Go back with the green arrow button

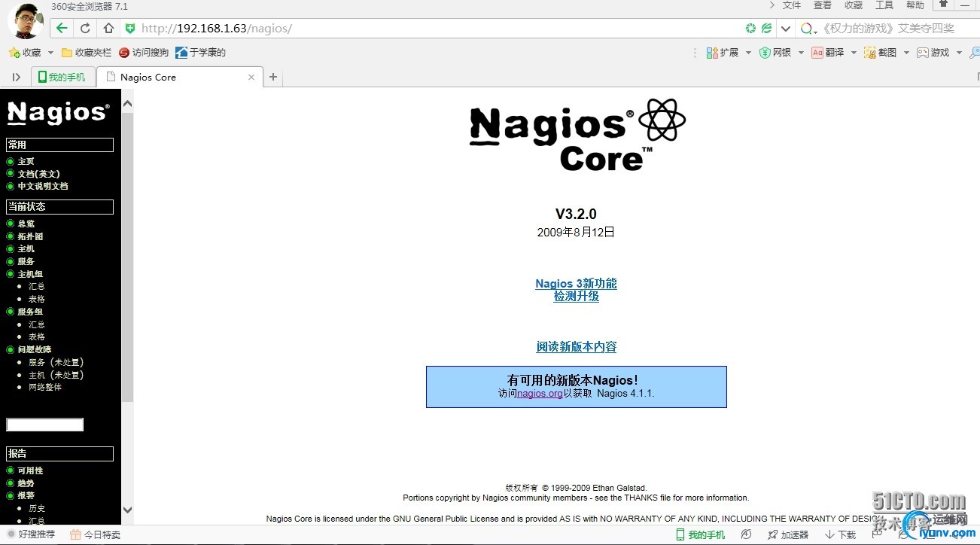tap(62, 29)
